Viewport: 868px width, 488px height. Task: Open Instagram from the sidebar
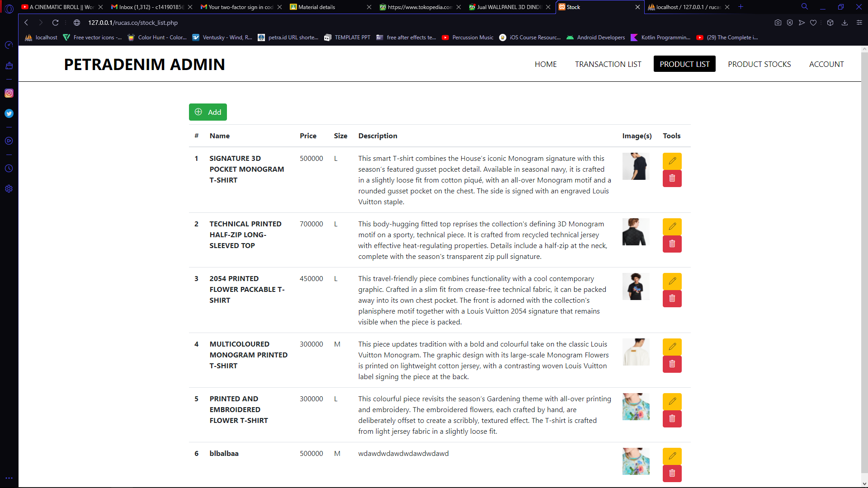click(9, 94)
